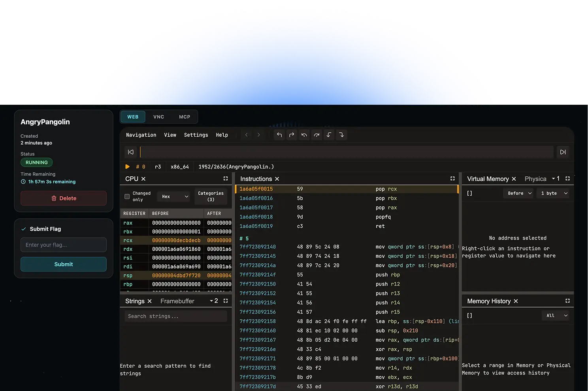
Task: Open the Hex format dropdown
Action: click(174, 196)
